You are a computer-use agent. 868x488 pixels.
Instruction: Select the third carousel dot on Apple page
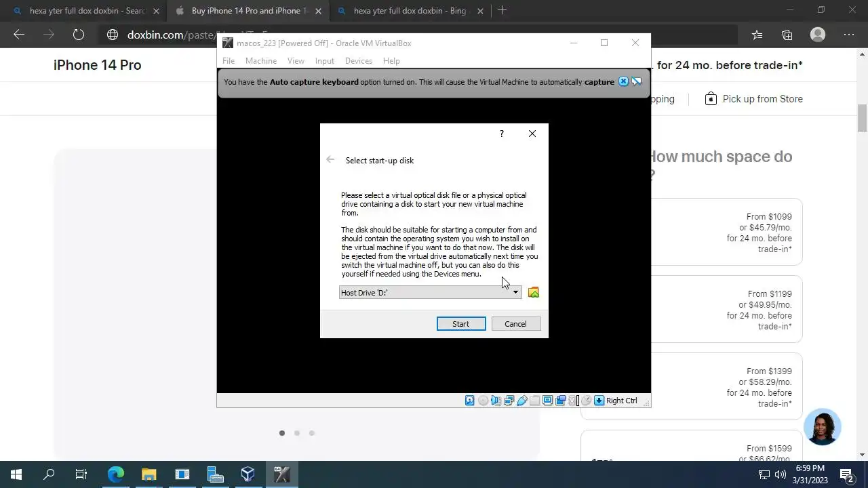pos(312,433)
